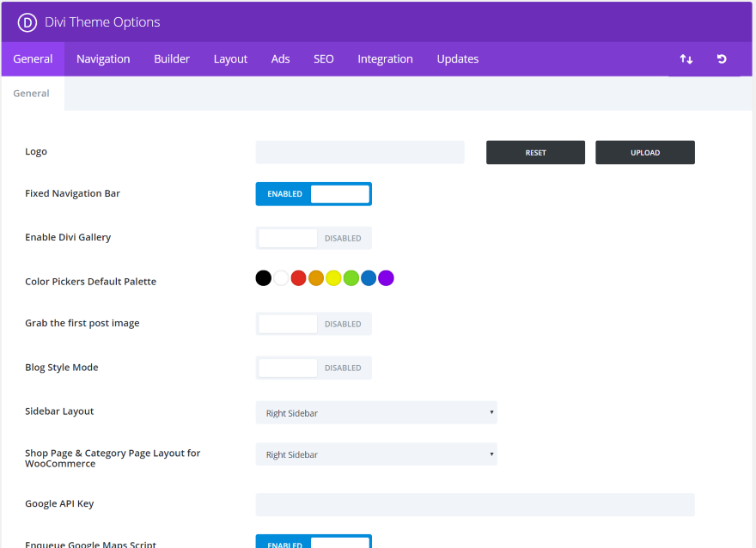Open the Builder tab
This screenshot has height=548, width=756.
(172, 59)
